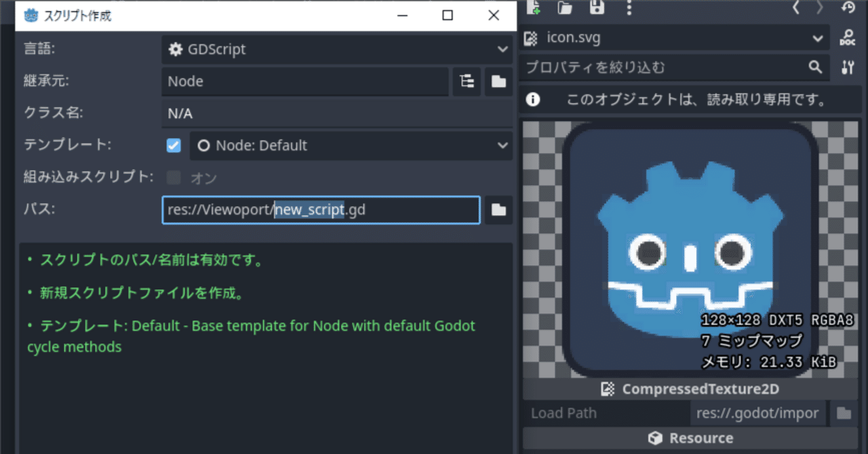Click the CompressedTexture2D label under the preview
The image size is (868, 454).
click(x=700, y=389)
